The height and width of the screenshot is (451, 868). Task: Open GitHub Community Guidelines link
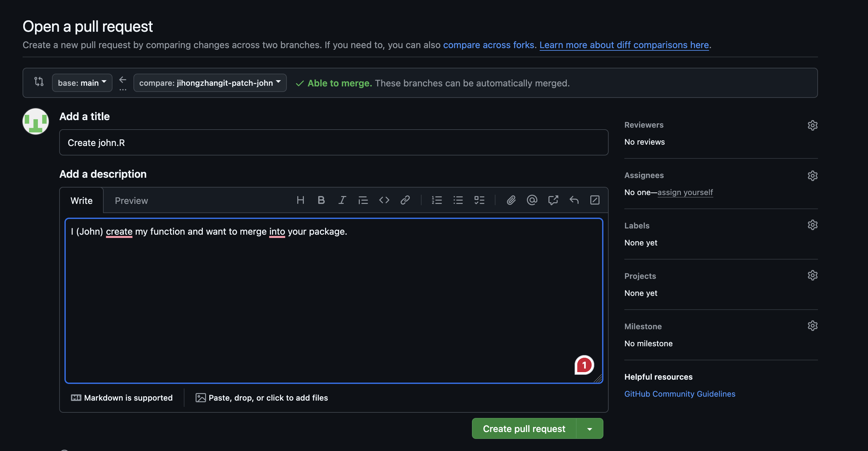[680, 394]
